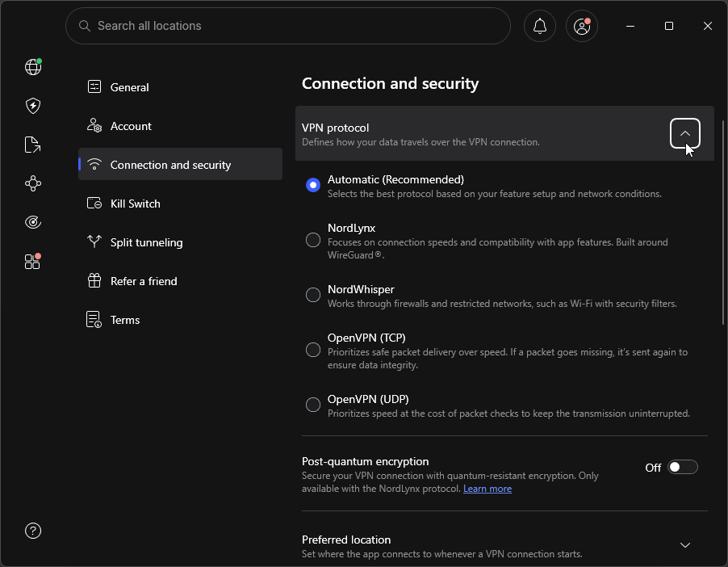The image size is (728, 567).
Task: Open Threat Protection shield icon
Action: coord(33,106)
